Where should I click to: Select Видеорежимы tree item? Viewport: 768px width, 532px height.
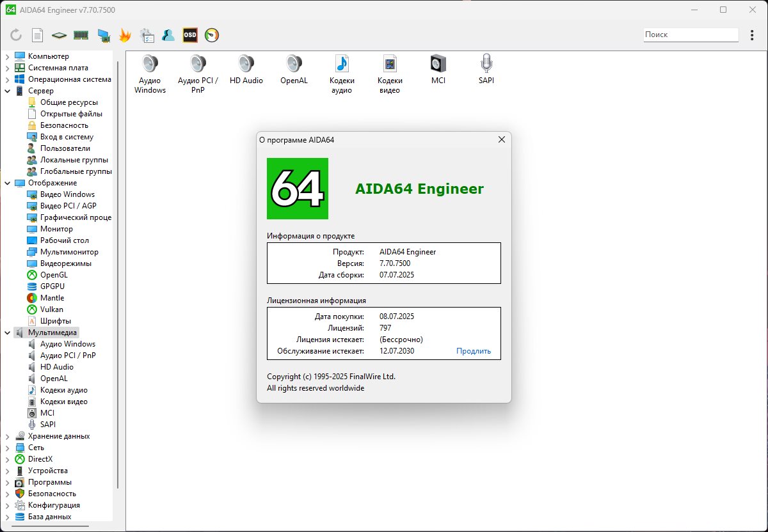coord(66,263)
